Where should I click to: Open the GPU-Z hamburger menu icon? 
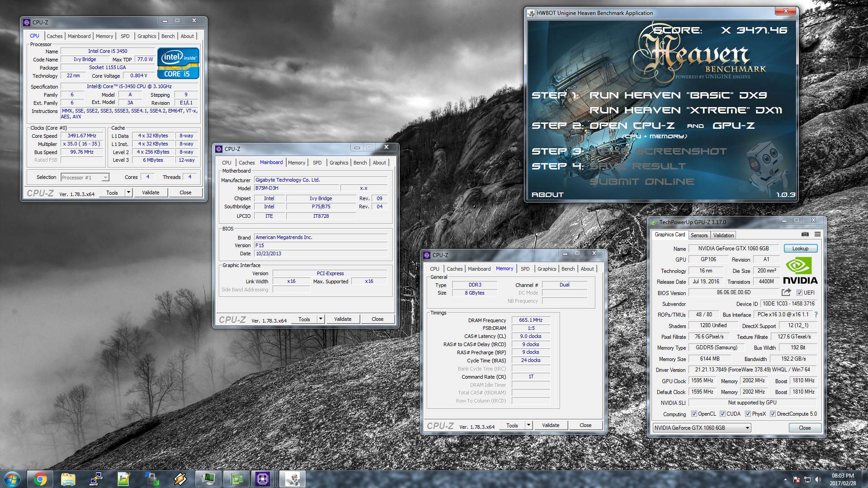click(x=817, y=234)
